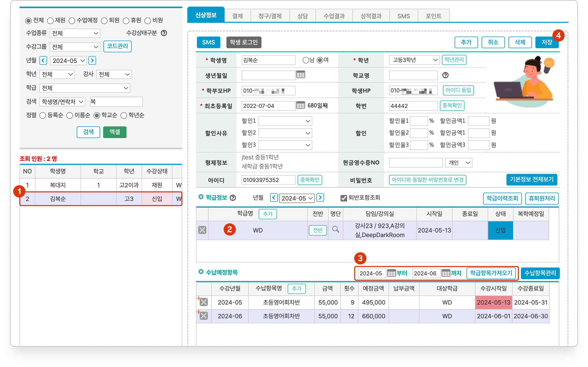Remove 2024-05 payment row via X icon

[x=204, y=302]
